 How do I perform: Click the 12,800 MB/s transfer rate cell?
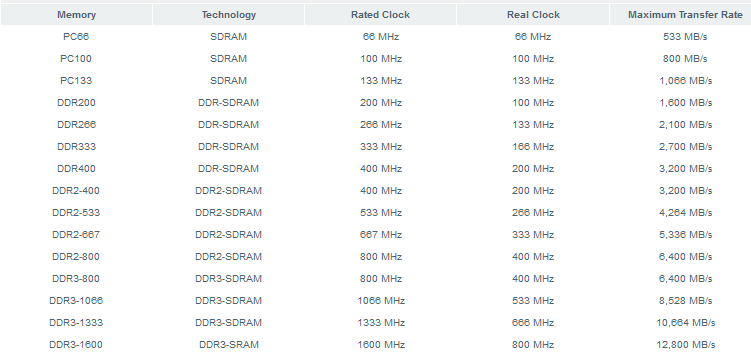point(685,345)
